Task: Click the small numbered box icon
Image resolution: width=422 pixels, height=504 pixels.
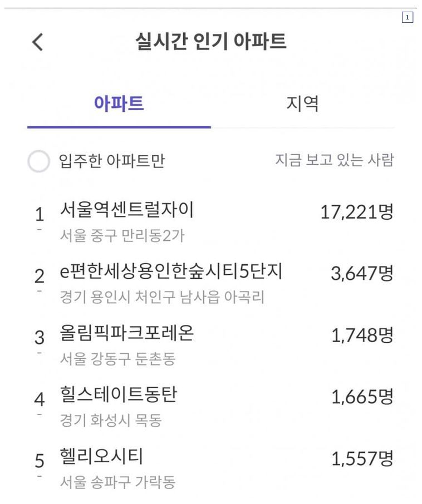Action: pos(408,18)
